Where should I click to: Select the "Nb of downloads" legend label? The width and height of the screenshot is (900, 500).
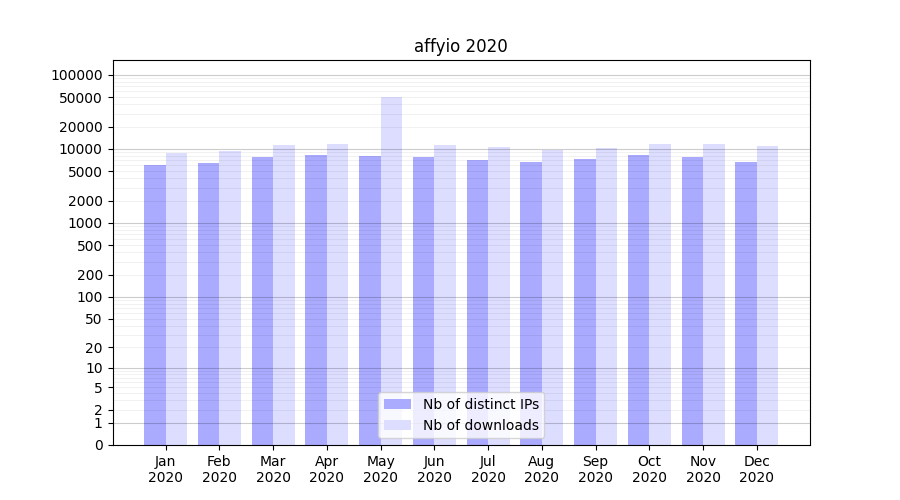480,425
